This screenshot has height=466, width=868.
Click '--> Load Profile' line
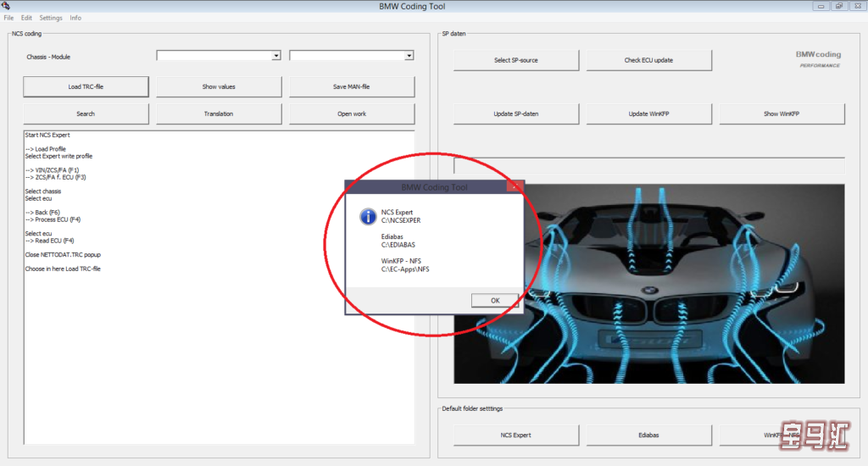[x=46, y=149]
